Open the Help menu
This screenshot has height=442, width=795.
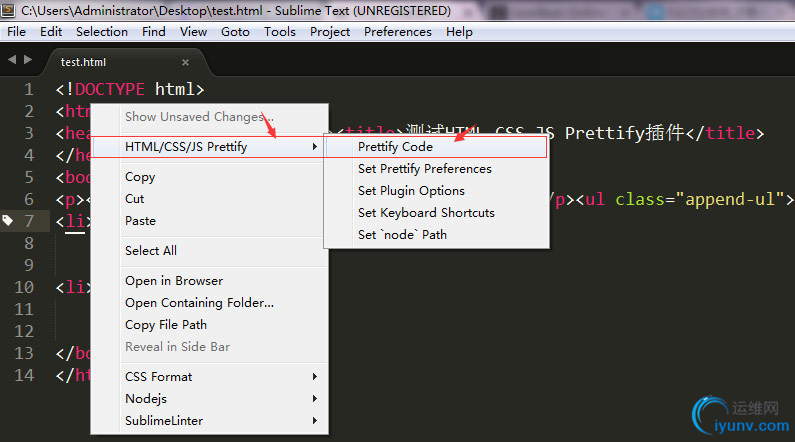click(459, 32)
